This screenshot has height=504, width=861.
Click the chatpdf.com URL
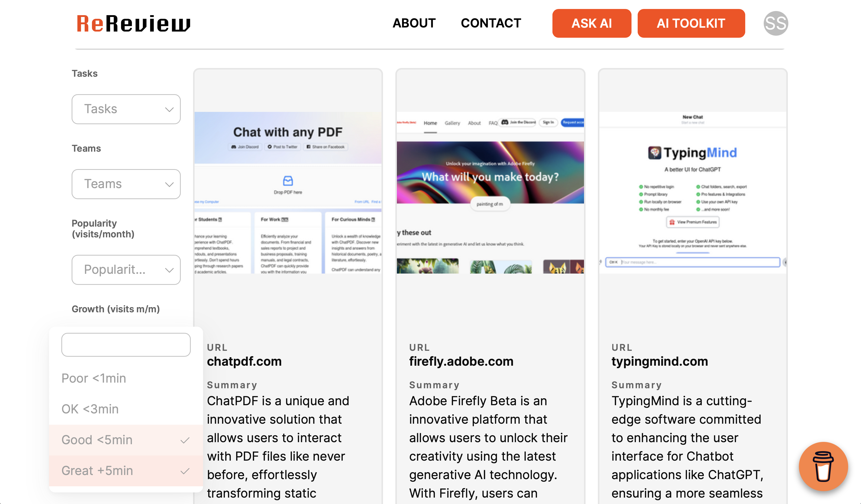pos(244,361)
